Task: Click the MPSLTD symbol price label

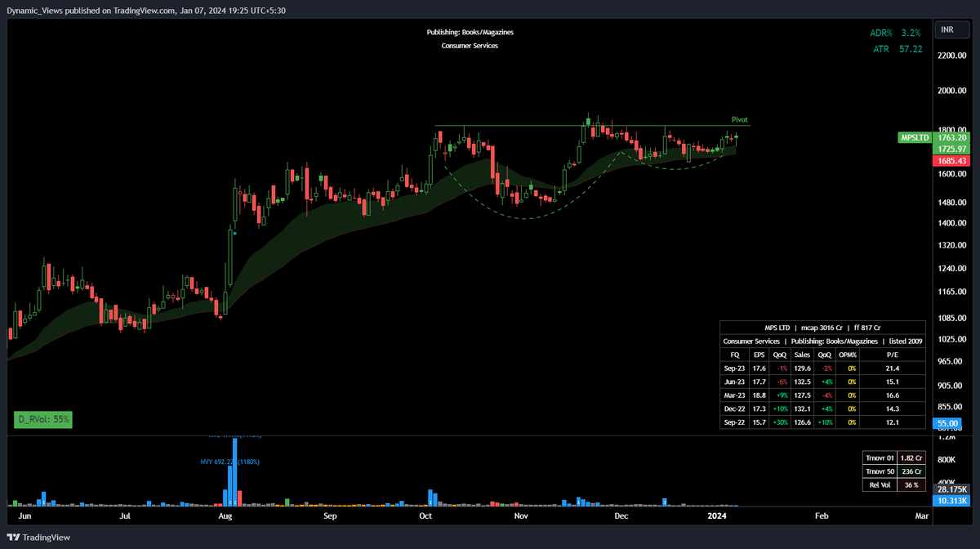Action: click(914, 138)
